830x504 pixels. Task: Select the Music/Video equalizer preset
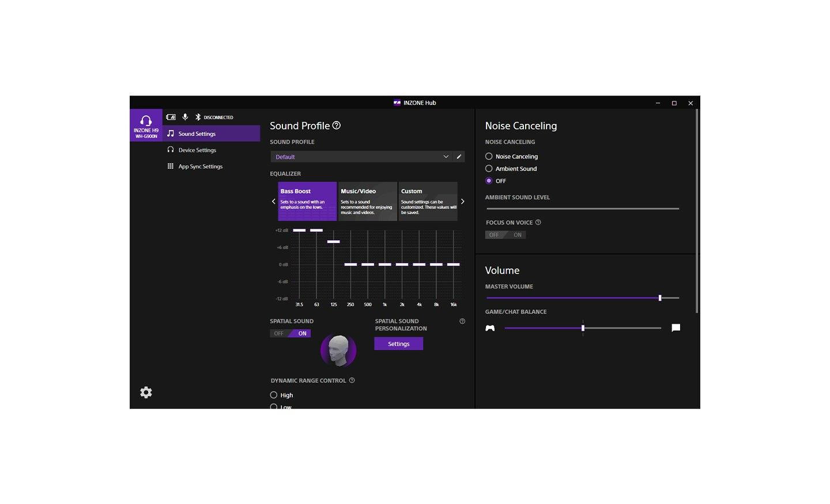pos(367,201)
